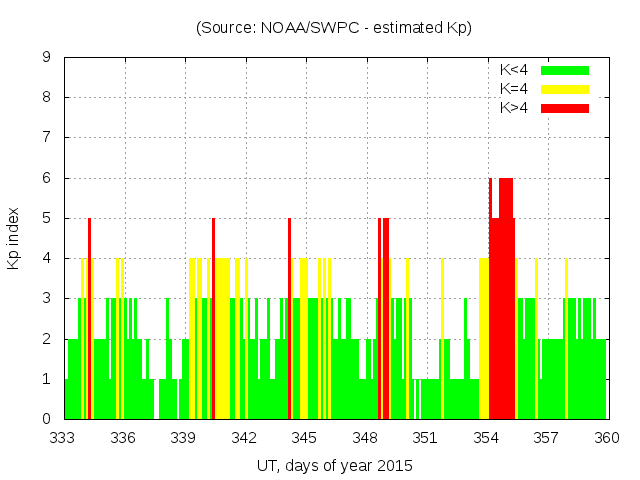Click the yellow bar immediately left of the wide red block

(484, 340)
